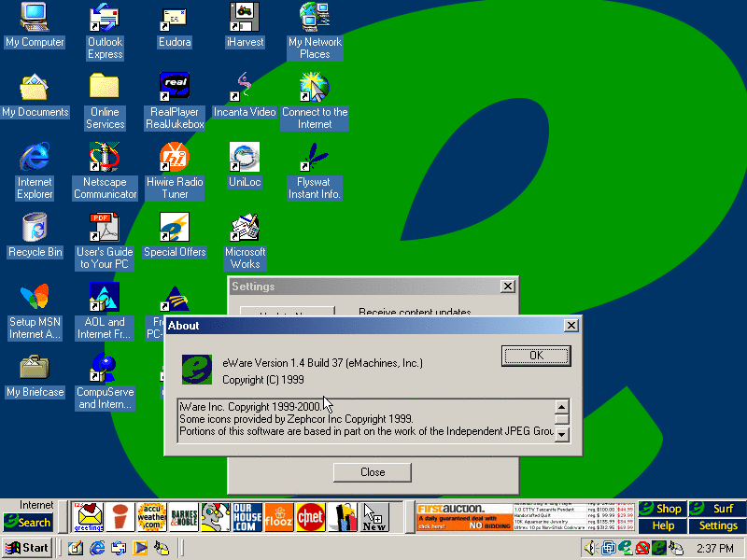747x560 pixels.
Task: Click the New shortcut button on eWare bar
Action: click(374, 516)
